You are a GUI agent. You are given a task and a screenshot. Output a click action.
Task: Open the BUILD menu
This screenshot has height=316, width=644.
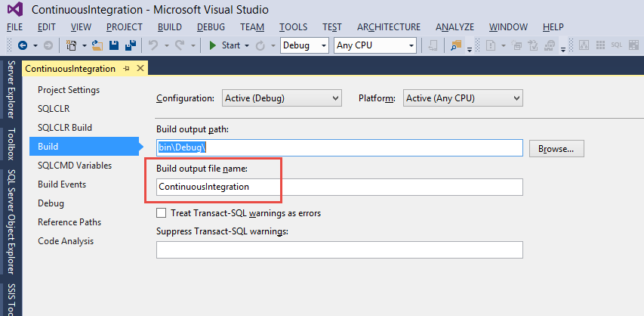coord(170,26)
